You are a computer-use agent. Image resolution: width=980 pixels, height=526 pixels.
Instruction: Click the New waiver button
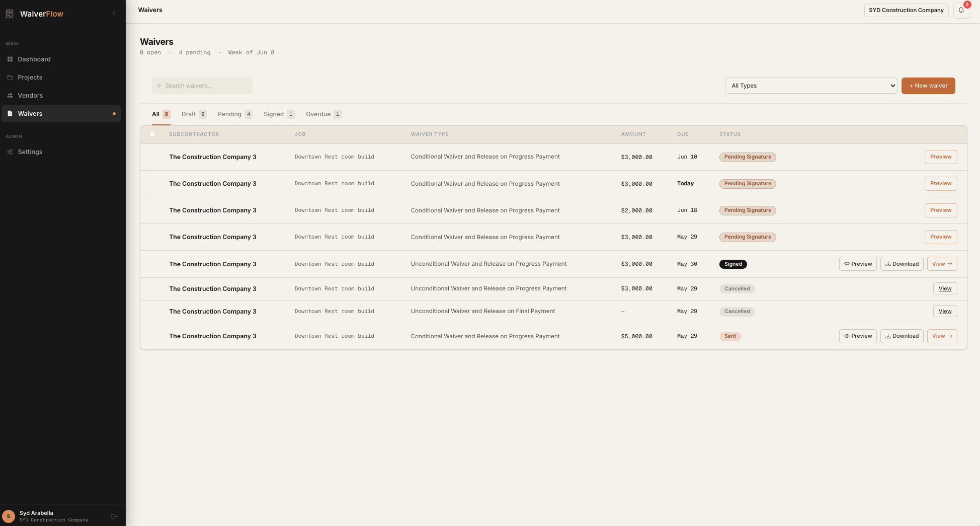click(928, 86)
